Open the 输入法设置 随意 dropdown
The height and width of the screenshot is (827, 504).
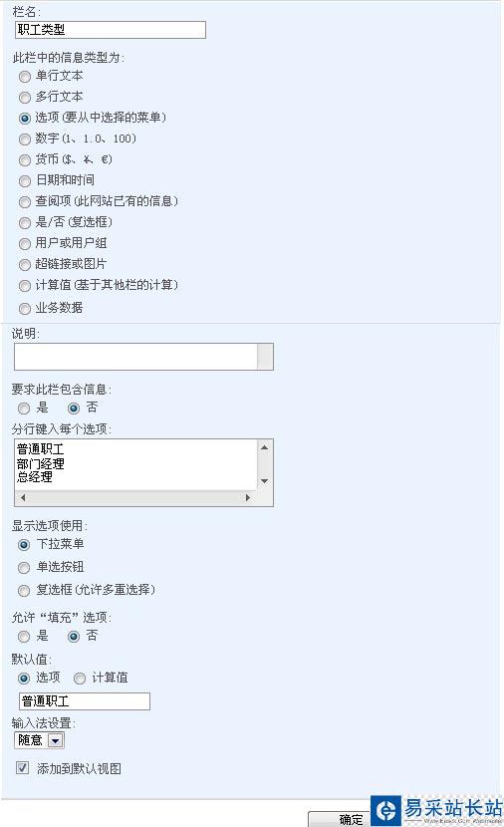pyautogui.click(x=55, y=740)
